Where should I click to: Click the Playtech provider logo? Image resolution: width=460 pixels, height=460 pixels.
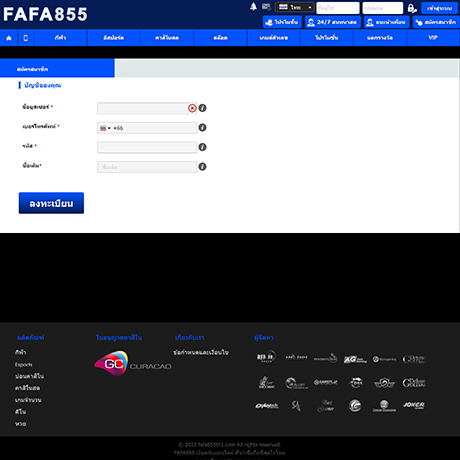(267, 406)
